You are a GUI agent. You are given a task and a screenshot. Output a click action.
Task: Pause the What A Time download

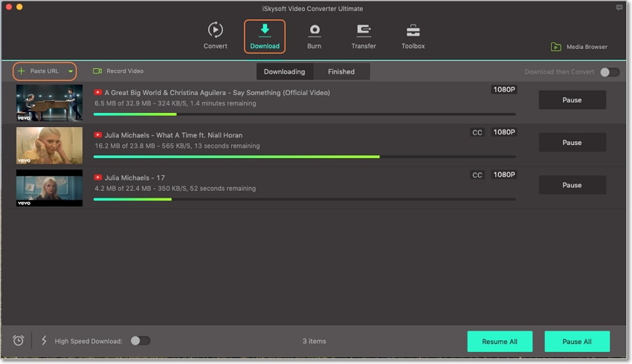572,143
